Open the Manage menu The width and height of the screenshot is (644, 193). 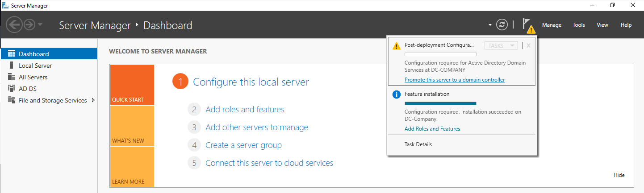coord(552,25)
